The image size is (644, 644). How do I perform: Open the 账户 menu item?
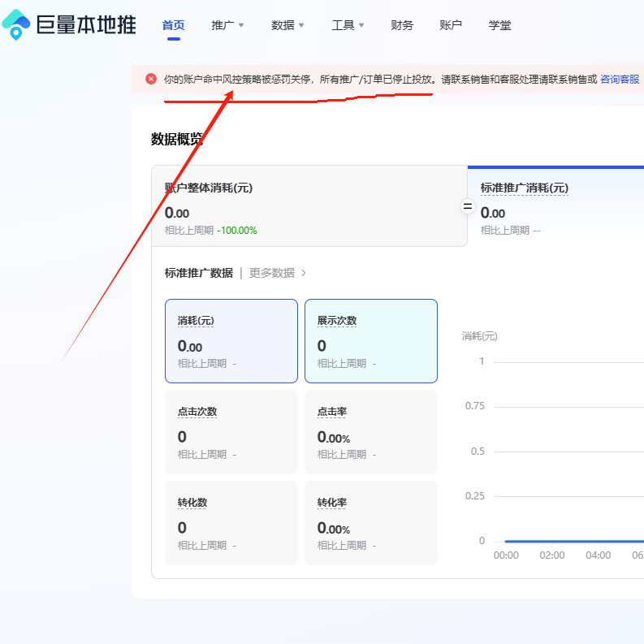[451, 25]
